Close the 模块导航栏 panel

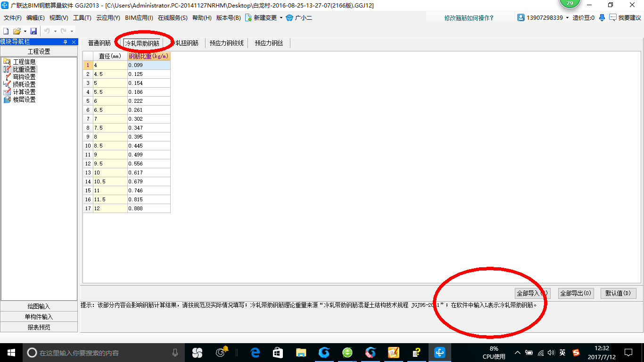(74, 42)
